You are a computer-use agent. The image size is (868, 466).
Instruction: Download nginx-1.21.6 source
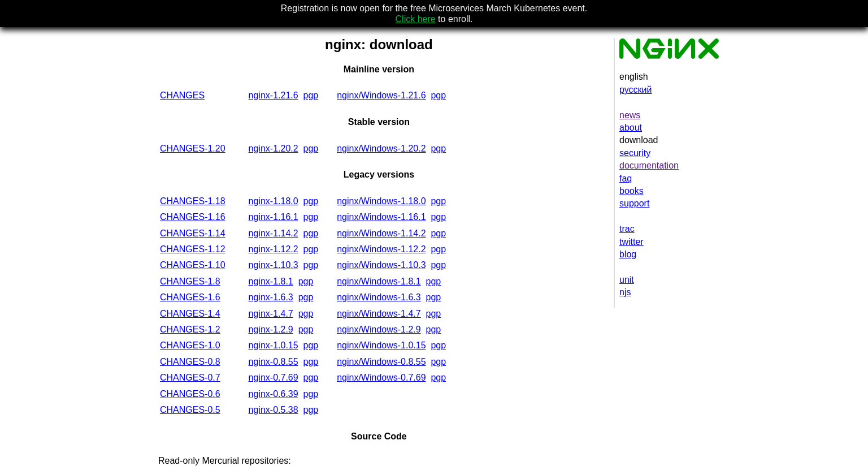[273, 96]
